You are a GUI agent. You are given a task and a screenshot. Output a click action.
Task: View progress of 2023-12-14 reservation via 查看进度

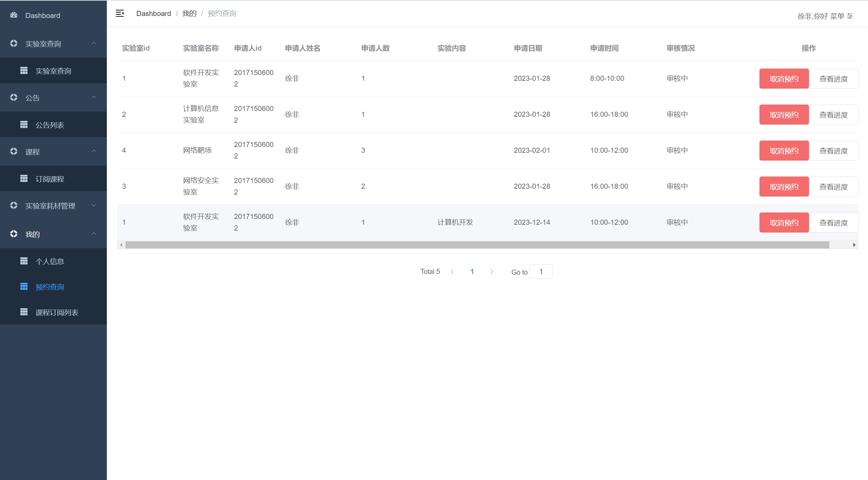coord(833,222)
